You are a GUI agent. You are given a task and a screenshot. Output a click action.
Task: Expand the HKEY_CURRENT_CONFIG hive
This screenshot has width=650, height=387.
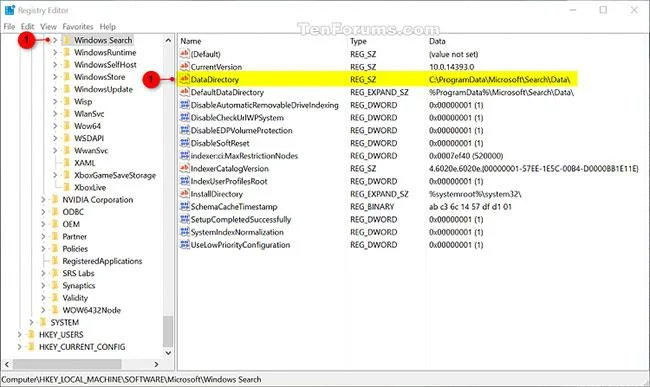pyautogui.click(x=19, y=347)
